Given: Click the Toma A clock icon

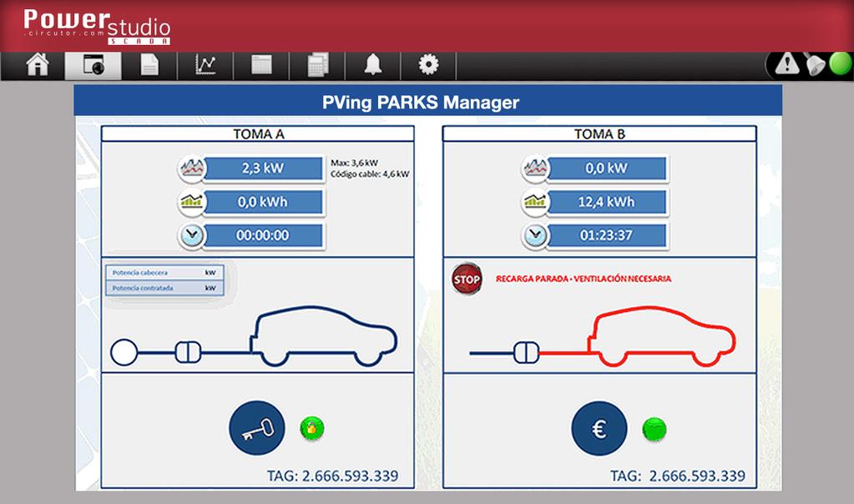Looking at the screenshot, I should [x=192, y=235].
